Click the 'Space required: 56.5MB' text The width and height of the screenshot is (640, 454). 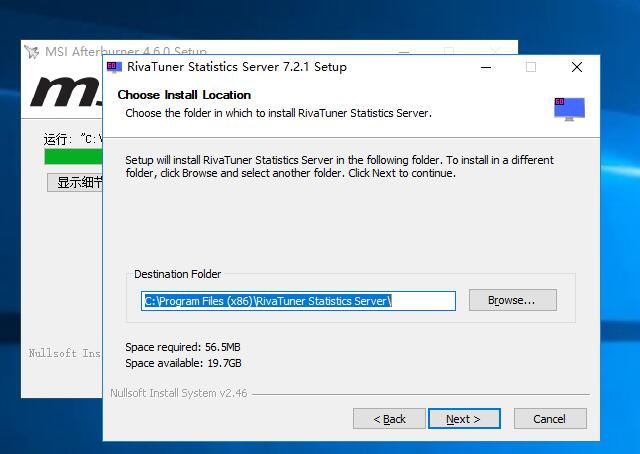[x=183, y=347]
